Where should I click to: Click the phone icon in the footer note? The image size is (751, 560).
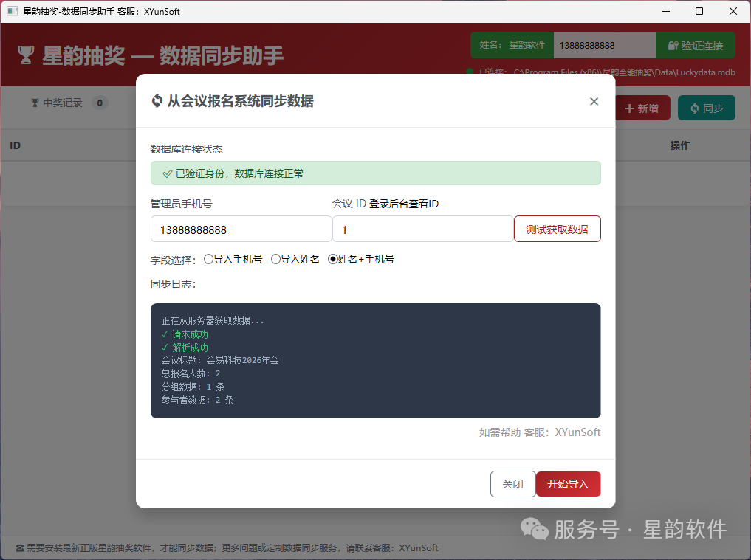[x=20, y=548]
